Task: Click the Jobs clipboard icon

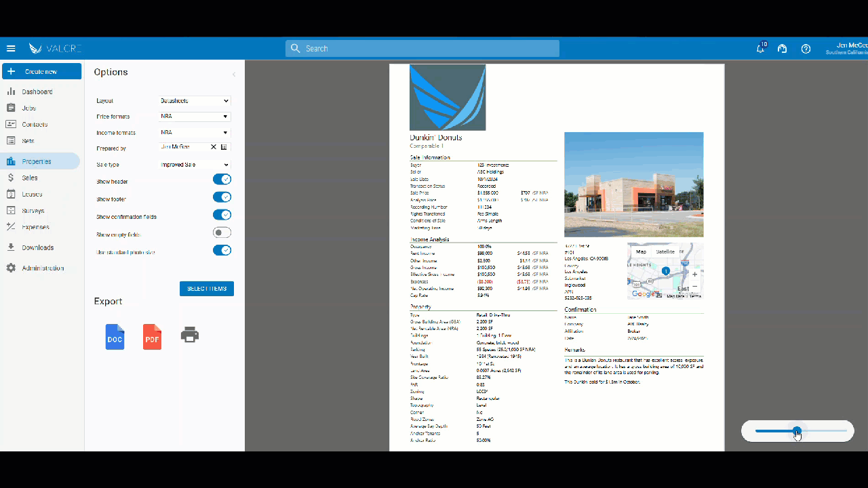Action: [x=11, y=108]
